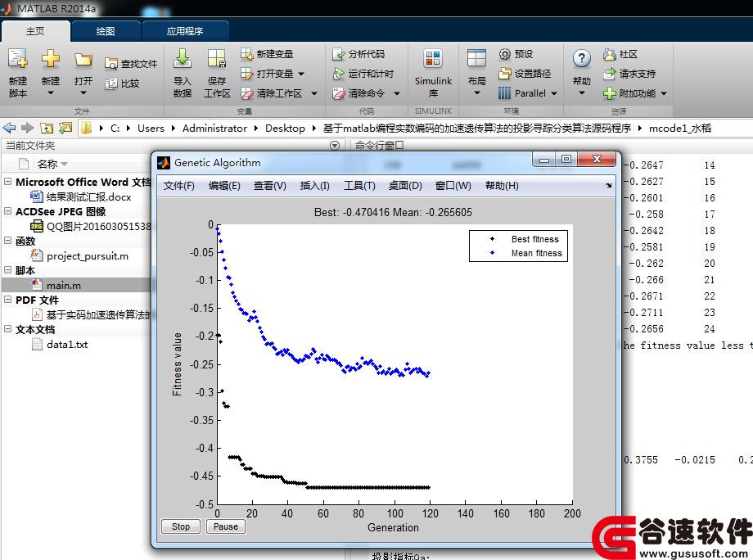This screenshot has width=753, height=560.
Task: Click the 社区 community icon
Action: (x=610, y=54)
